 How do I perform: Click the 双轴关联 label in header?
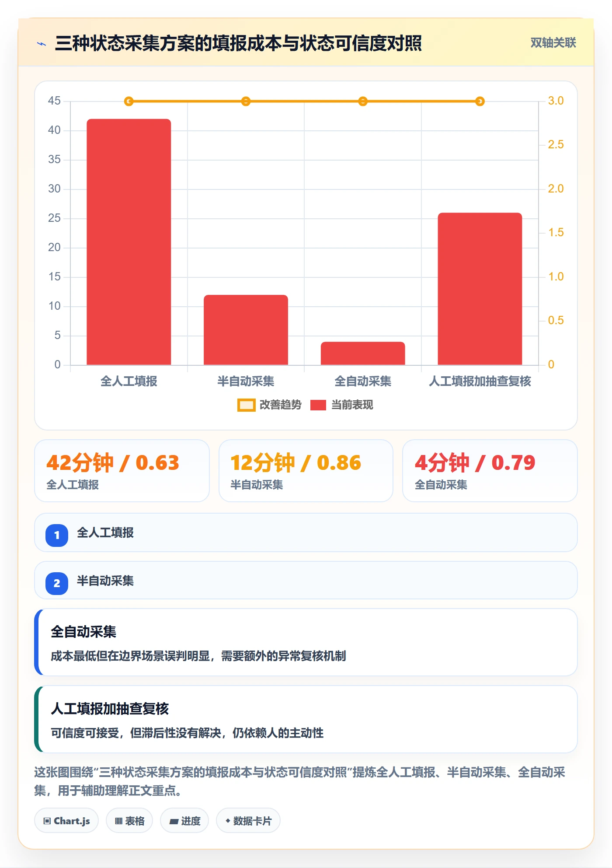tap(553, 43)
